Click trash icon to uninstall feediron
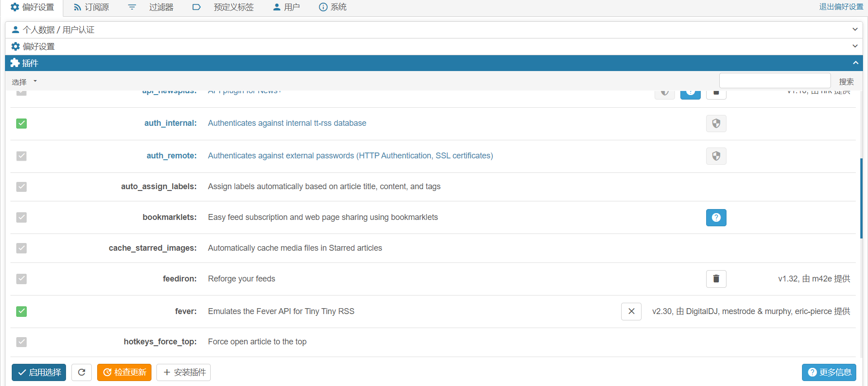The height and width of the screenshot is (386, 868). 716,279
